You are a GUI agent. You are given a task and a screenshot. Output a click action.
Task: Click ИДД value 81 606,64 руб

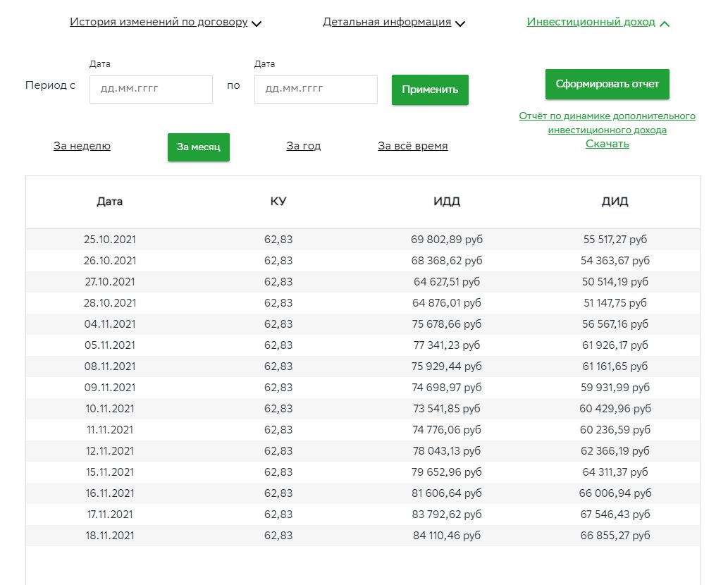click(x=447, y=493)
